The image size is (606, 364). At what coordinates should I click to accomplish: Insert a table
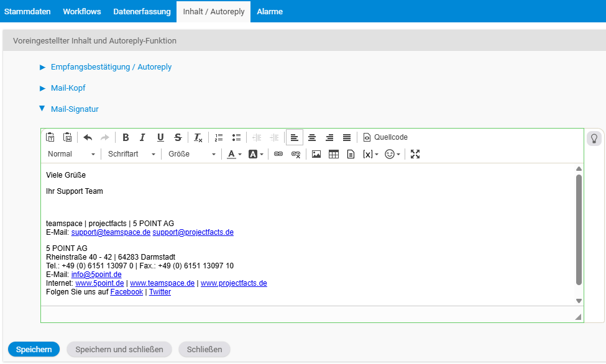(334, 154)
